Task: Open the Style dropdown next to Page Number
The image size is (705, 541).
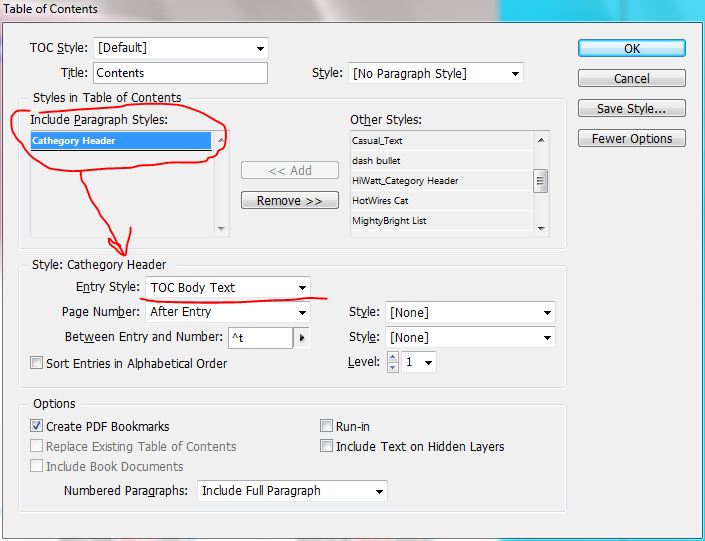Action: point(470,313)
